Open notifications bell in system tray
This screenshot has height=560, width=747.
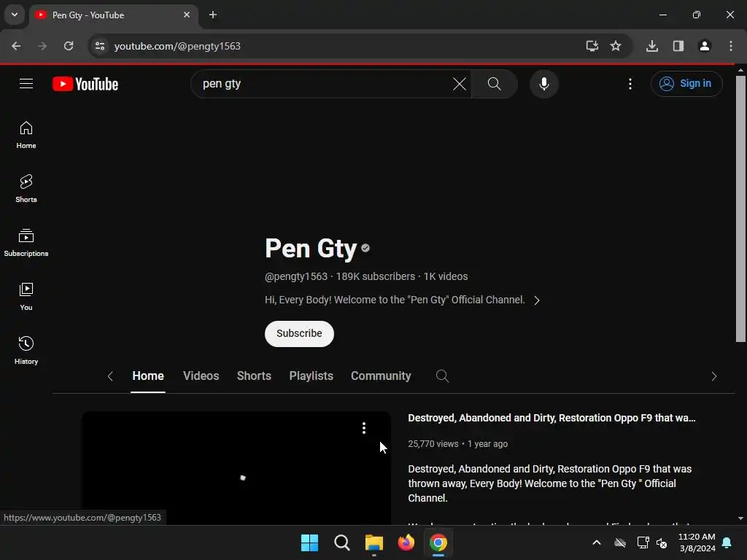[x=727, y=542]
